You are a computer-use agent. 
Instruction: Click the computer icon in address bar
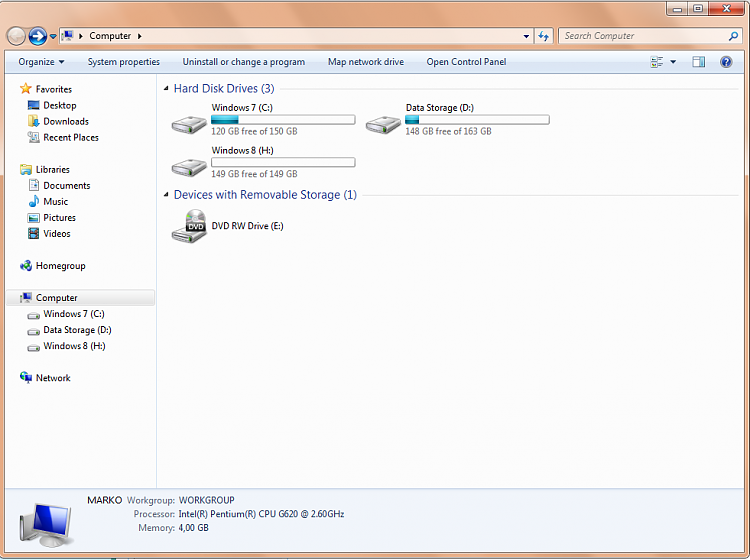click(x=67, y=36)
